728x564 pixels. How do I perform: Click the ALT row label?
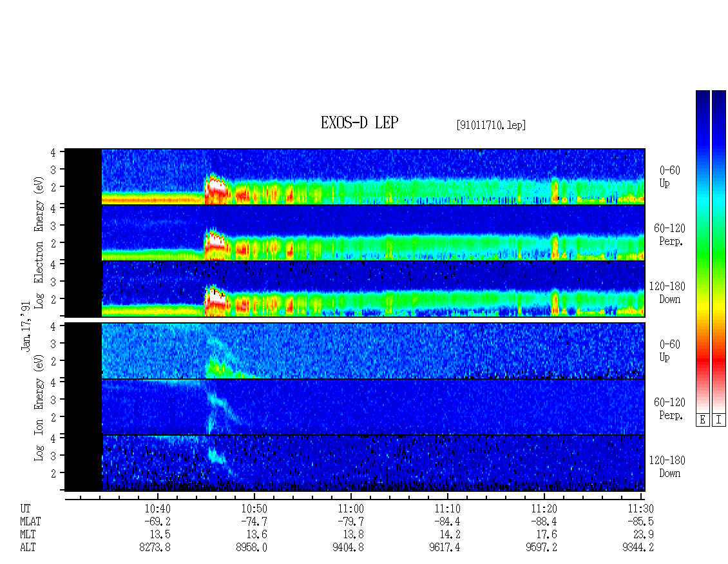tap(28, 548)
